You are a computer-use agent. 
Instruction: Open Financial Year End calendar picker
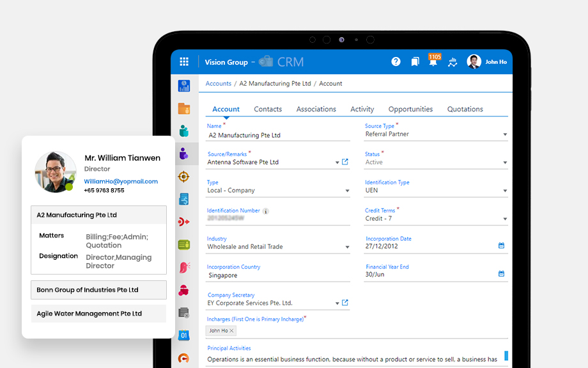click(x=501, y=274)
